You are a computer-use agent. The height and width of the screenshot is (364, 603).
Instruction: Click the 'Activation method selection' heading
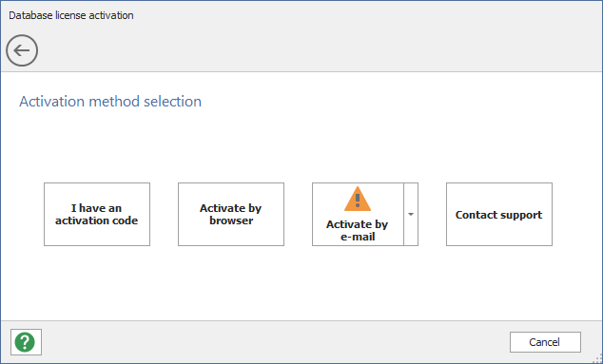tap(110, 102)
